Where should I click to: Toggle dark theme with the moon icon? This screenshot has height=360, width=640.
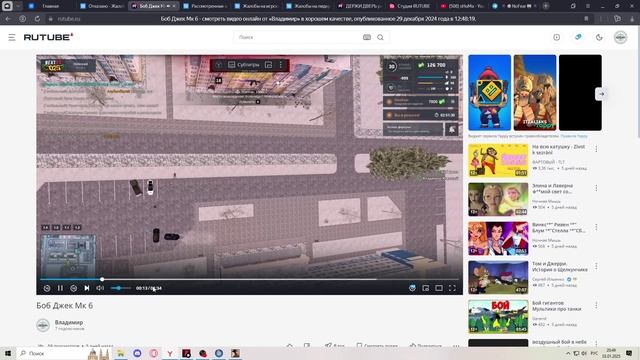click(x=599, y=37)
